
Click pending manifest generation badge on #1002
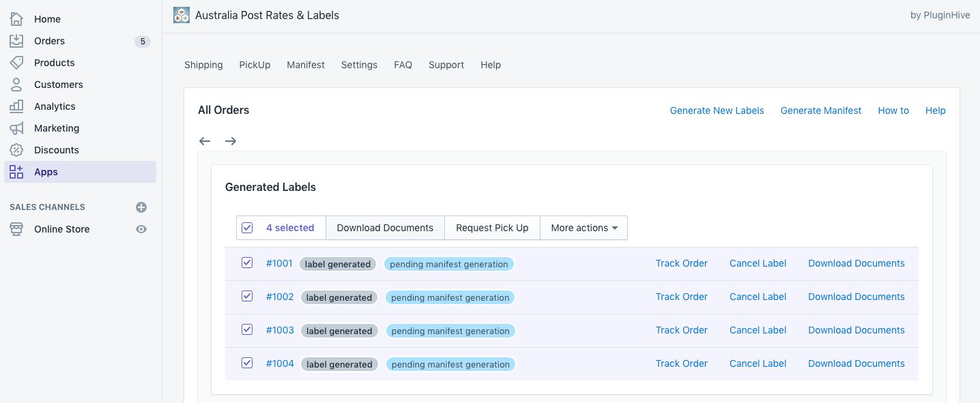[450, 297]
